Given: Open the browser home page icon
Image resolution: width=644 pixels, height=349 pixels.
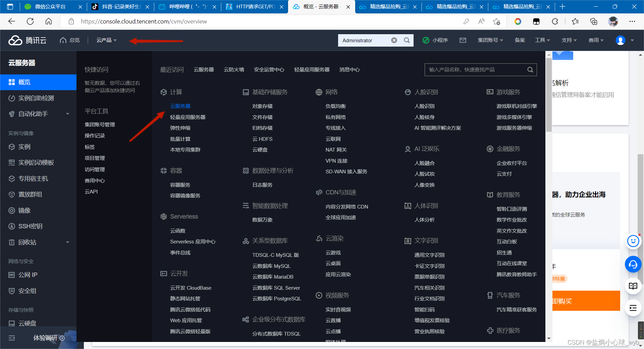Looking at the screenshot, I should coord(49,21).
